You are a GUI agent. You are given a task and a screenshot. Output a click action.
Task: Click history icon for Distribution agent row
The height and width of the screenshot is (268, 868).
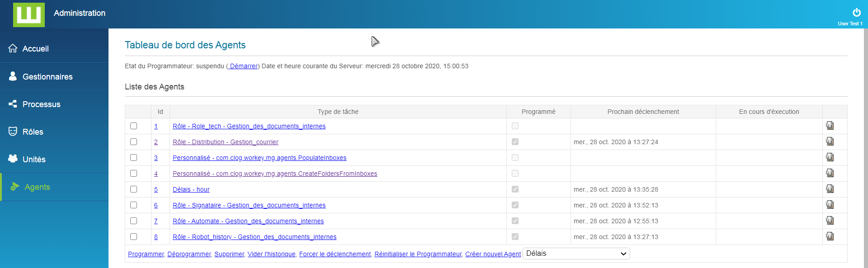830,141
